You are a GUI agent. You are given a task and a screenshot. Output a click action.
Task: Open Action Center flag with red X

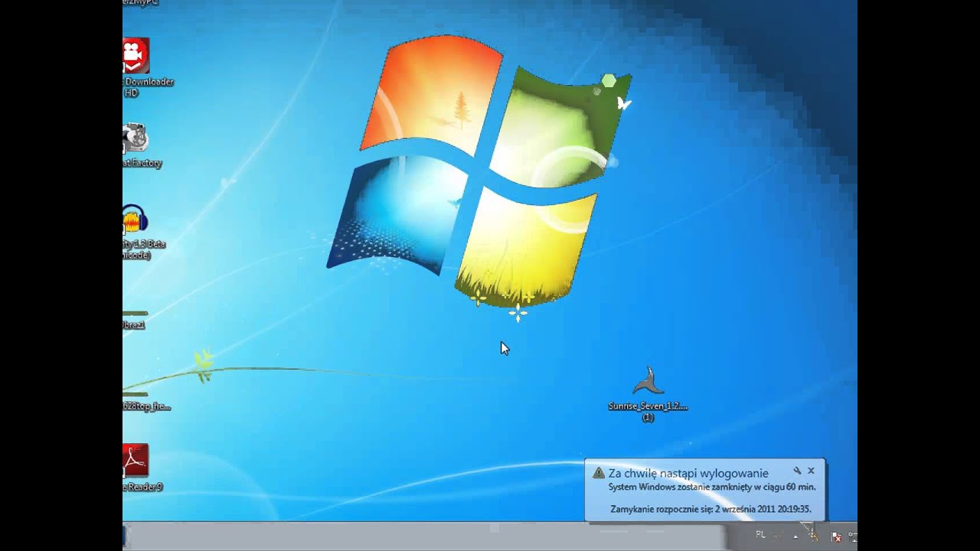(836, 537)
